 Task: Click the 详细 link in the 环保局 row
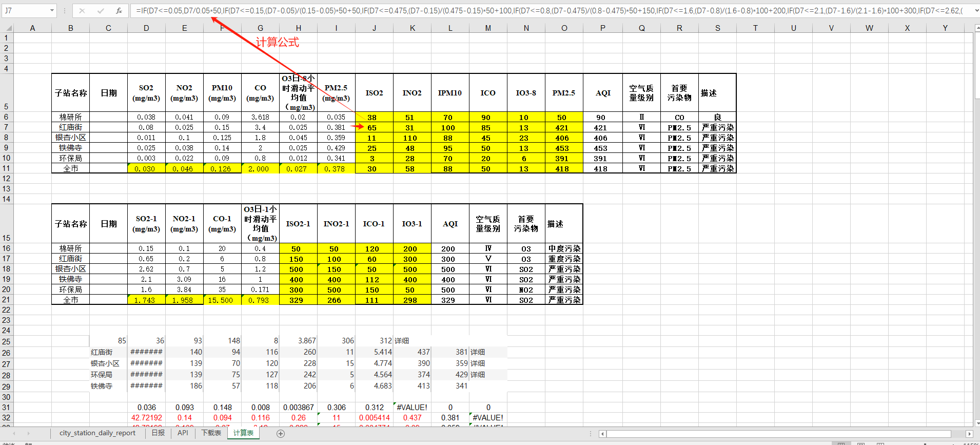tap(477, 375)
